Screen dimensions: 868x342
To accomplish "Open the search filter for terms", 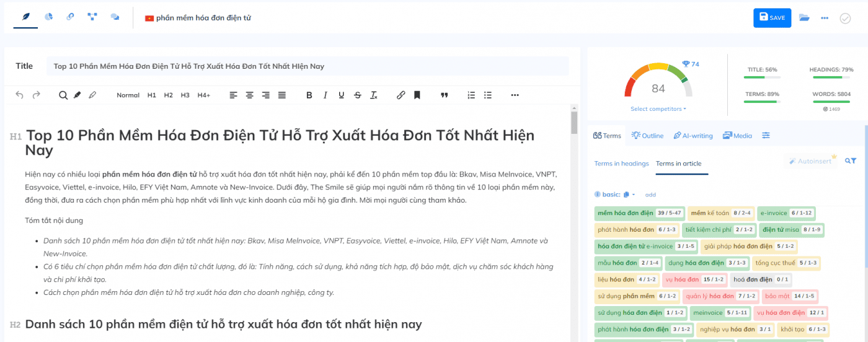I will pyautogui.click(x=851, y=161).
